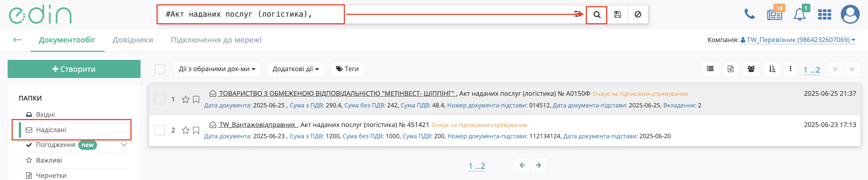Select the checkbox for document 2
This screenshot has width=868, height=180.
click(x=160, y=130)
